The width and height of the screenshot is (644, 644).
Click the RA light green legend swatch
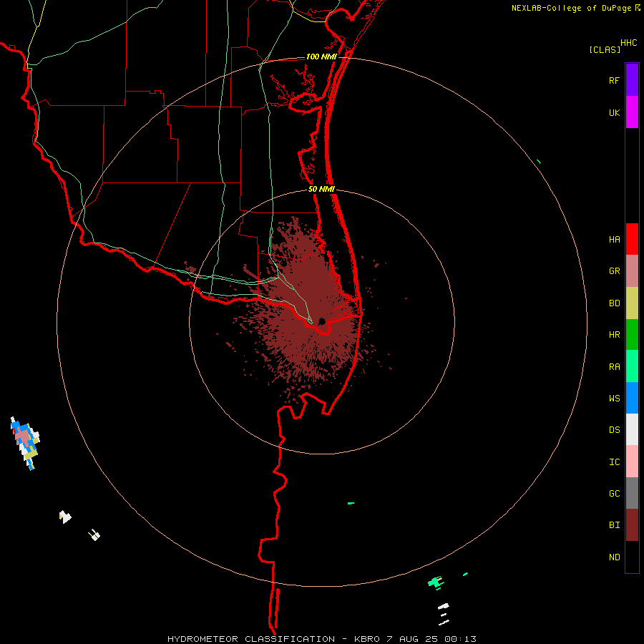tap(632, 366)
